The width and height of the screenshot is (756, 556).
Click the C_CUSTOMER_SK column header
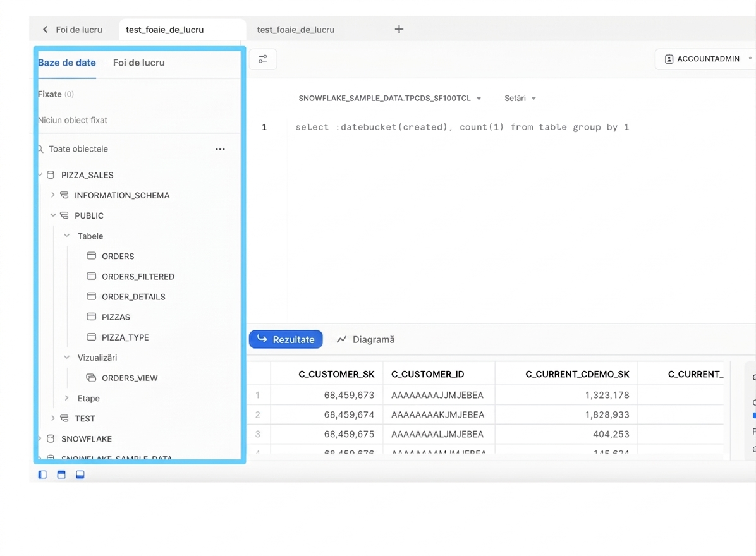[x=336, y=375]
